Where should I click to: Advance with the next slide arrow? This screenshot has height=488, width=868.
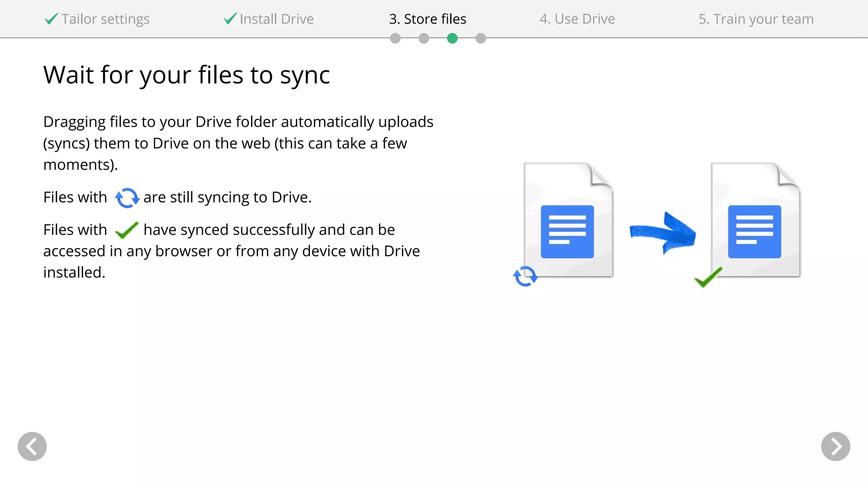[x=835, y=446]
